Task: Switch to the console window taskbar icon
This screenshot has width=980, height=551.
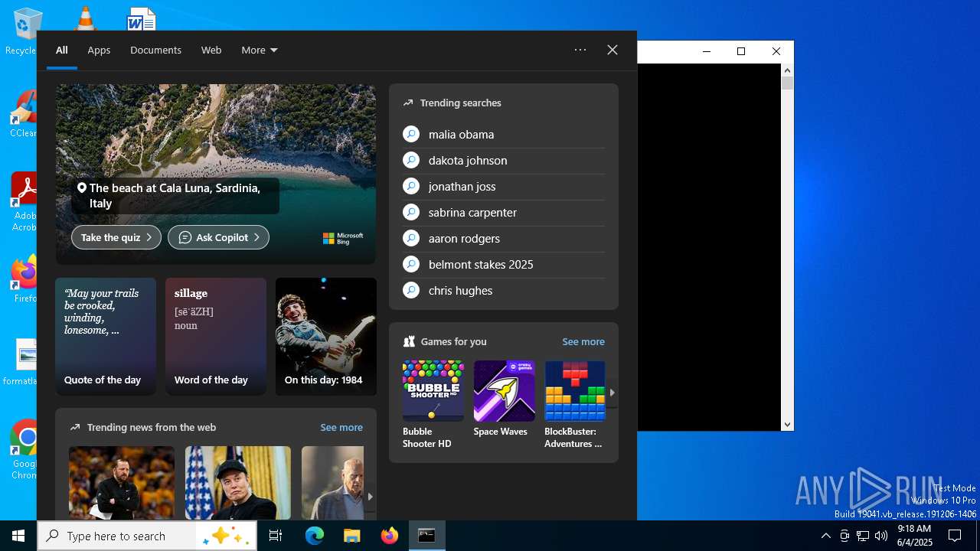Action: (426, 536)
